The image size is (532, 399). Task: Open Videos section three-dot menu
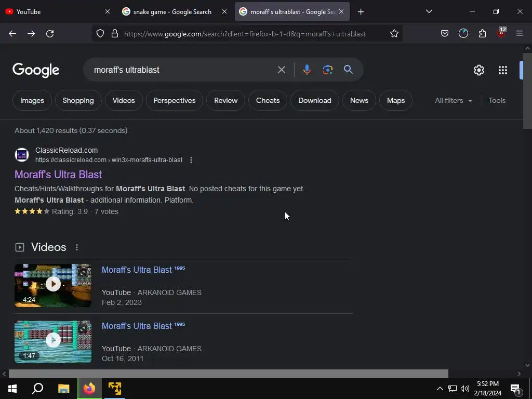point(77,247)
